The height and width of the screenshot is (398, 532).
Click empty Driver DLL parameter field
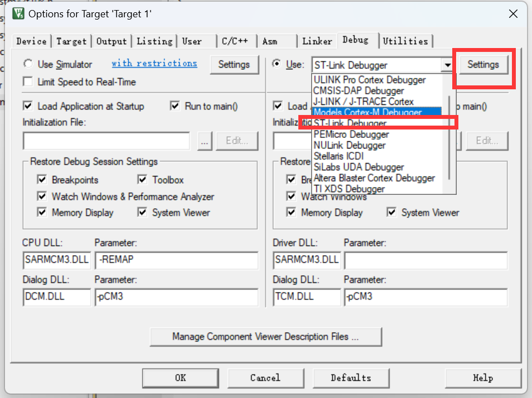pyautogui.click(x=426, y=260)
